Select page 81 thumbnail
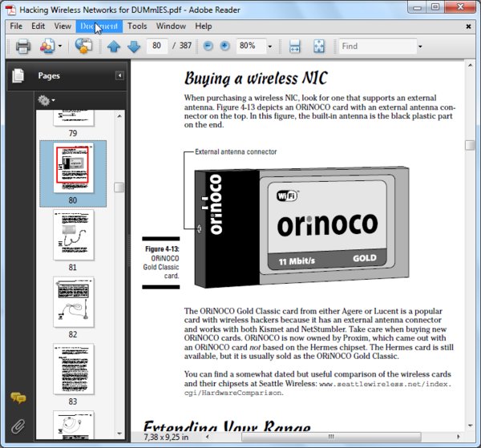481x448 pixels. (x=73, y=235)
